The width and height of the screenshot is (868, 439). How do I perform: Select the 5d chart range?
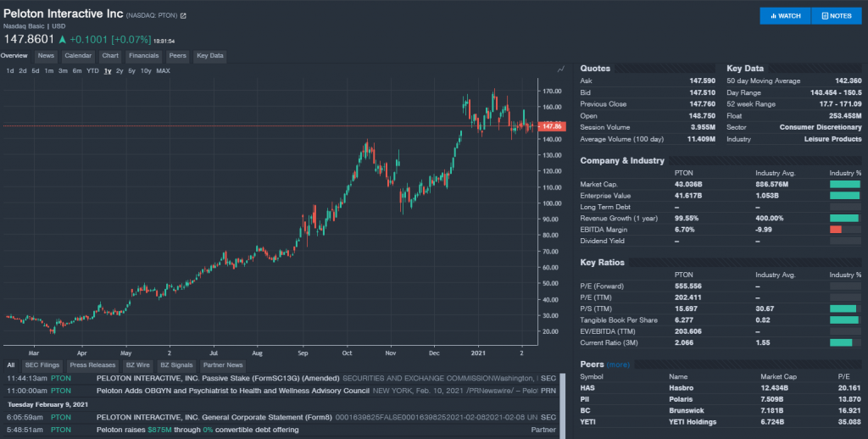36,71
